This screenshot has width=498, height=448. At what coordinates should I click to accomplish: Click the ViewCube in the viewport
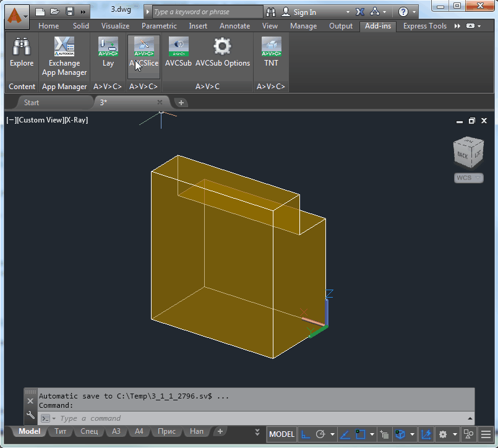(467, 153)
